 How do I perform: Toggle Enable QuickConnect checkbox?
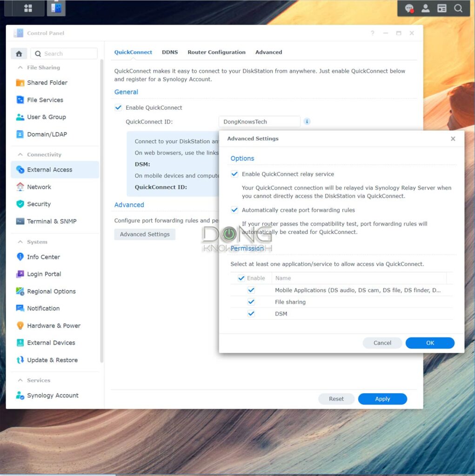pyautogui.click(x=118, y=107)
